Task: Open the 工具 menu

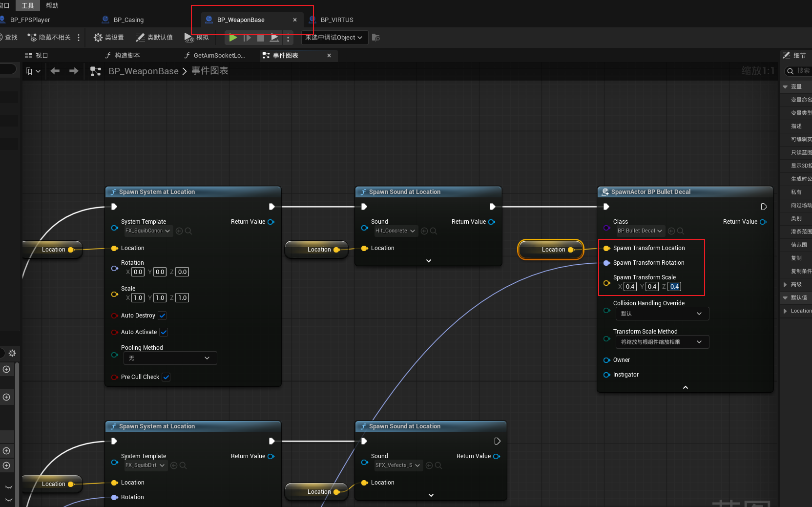Action: click(x=28, y=6)
